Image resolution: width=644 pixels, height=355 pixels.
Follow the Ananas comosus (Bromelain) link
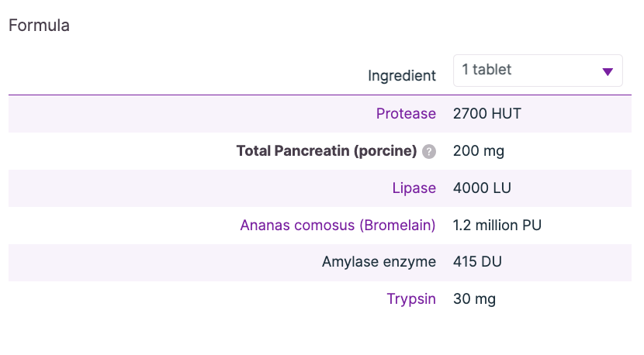[338, 225]
